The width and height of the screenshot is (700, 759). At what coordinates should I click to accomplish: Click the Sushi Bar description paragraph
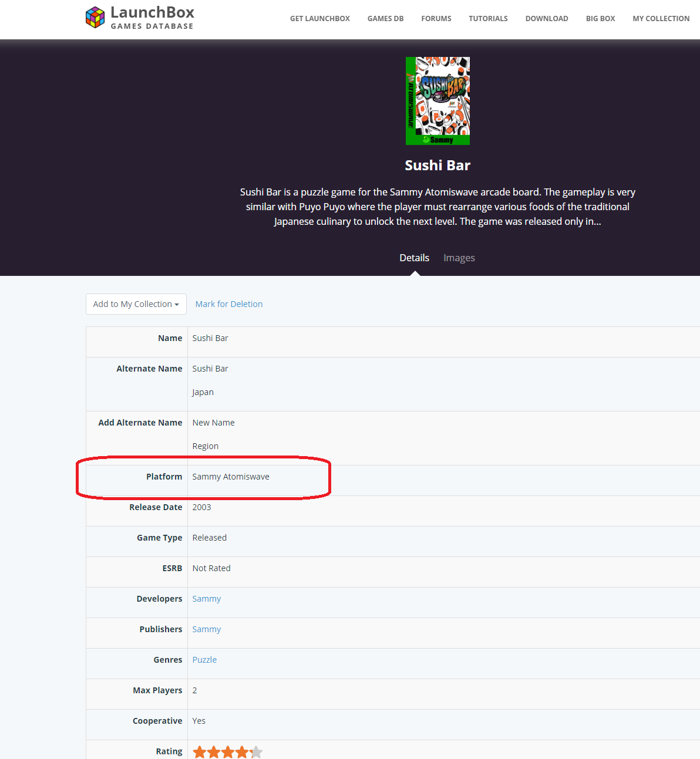tap(437, 207)
